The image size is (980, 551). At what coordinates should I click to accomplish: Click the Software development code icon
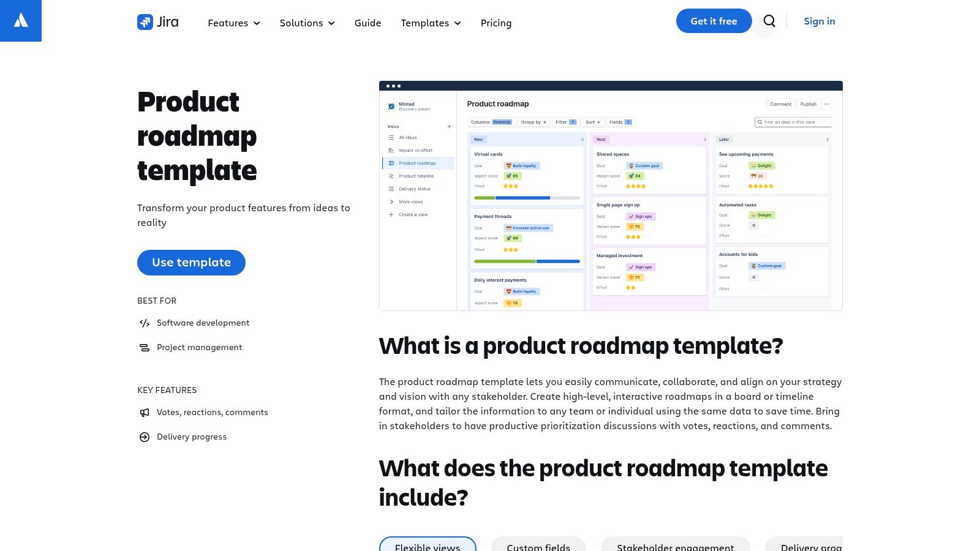click(144, 323)
